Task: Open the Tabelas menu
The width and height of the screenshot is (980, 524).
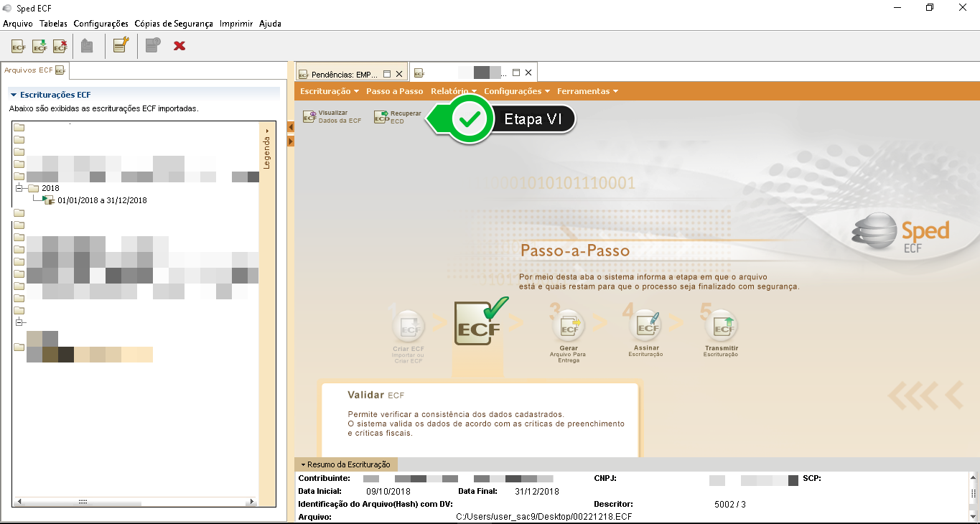Action: tap(53, 24)
